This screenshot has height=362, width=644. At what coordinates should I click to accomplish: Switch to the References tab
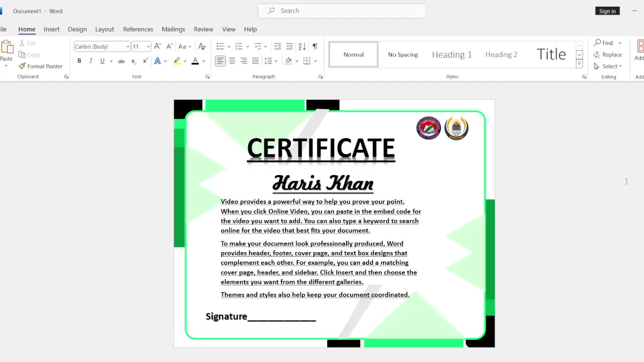point(138,29)
